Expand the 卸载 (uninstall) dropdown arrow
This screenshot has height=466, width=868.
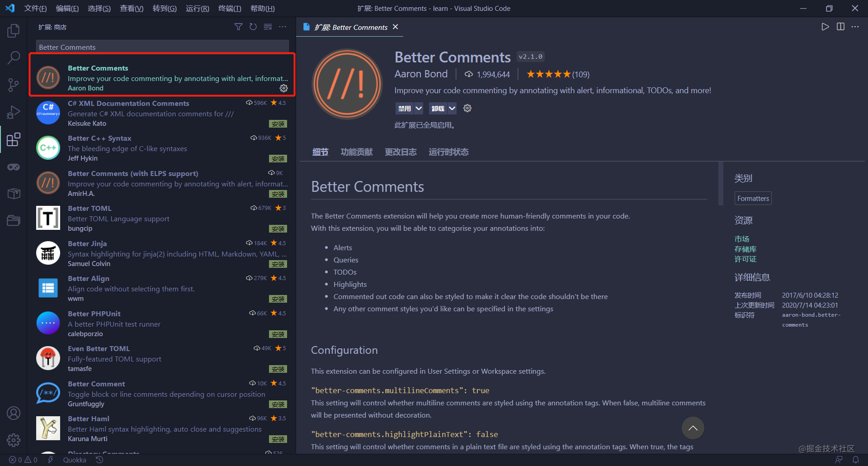452,108
